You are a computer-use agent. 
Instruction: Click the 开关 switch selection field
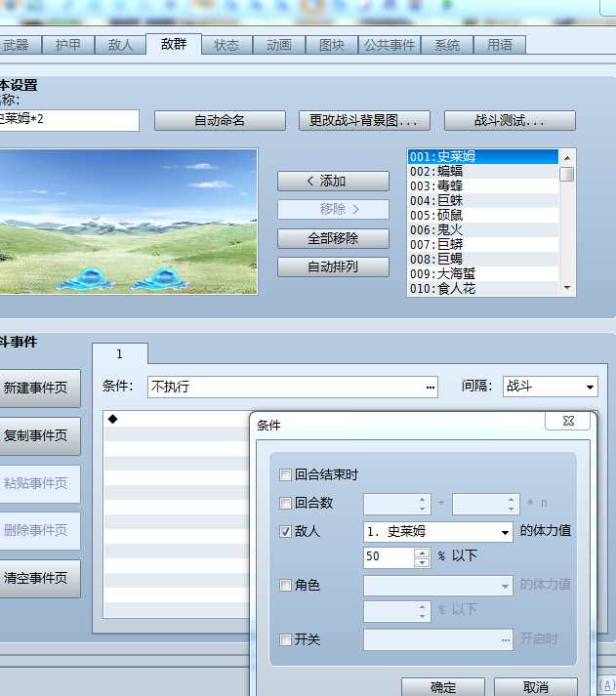click(x=438, y=639)
